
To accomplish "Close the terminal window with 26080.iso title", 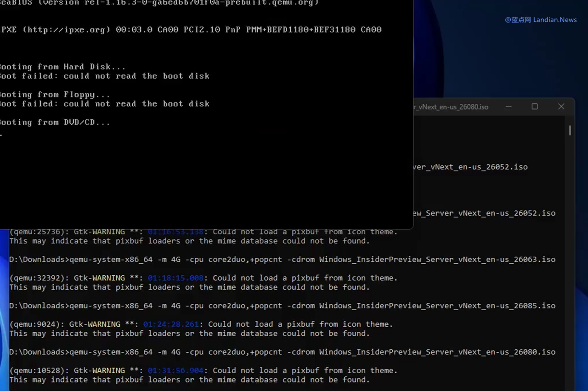I will point(561,107).
